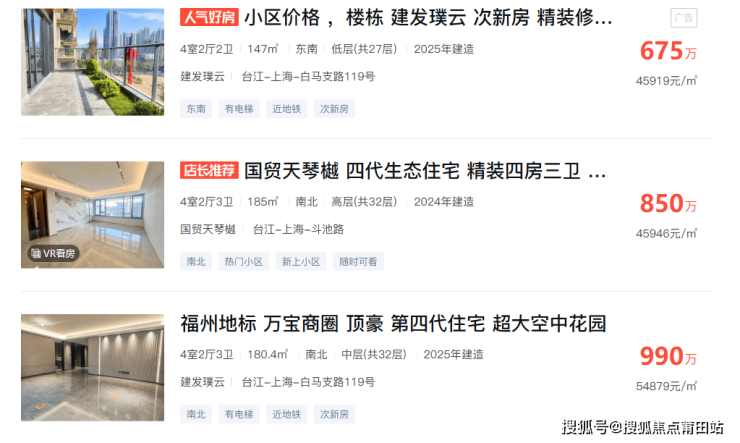Click 建发璞云 community link in first listing
Screen dimensions: 740x443
[x=202, y=76]
